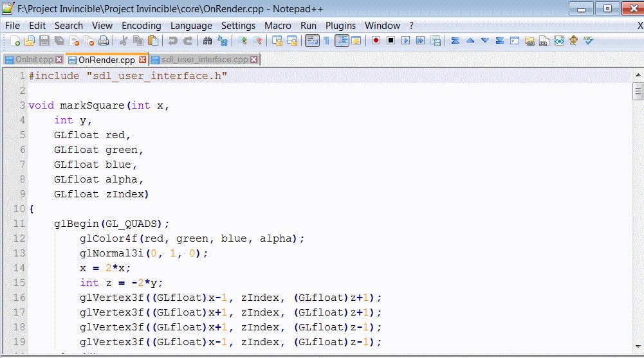This screenshot has height=358, width=644.
Task: Click "GLfloat zIndex)" parameter text
Action: pyautogui.click(x=102, y=194)
